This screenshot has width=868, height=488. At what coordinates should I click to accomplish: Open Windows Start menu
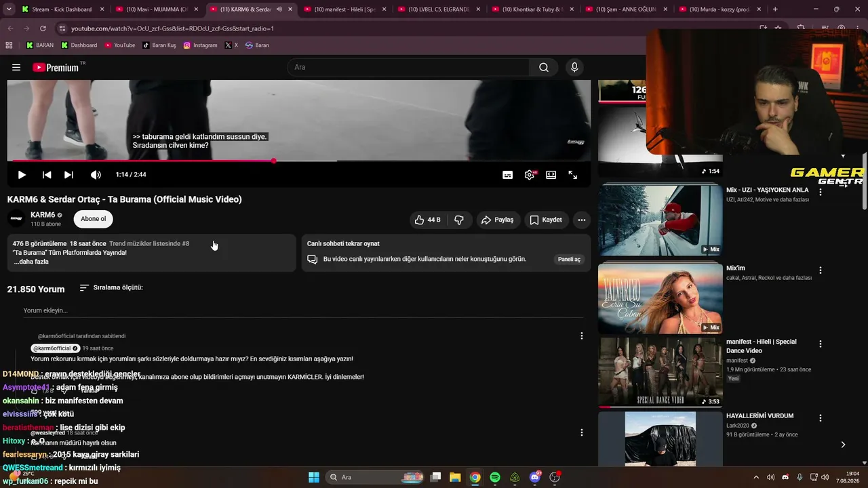coord(314,477)
